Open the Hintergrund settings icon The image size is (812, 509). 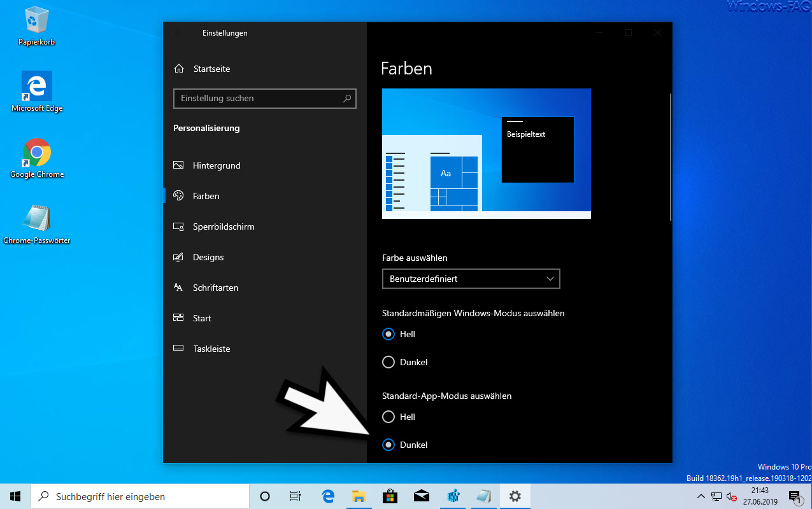click(x=178, y=165)
